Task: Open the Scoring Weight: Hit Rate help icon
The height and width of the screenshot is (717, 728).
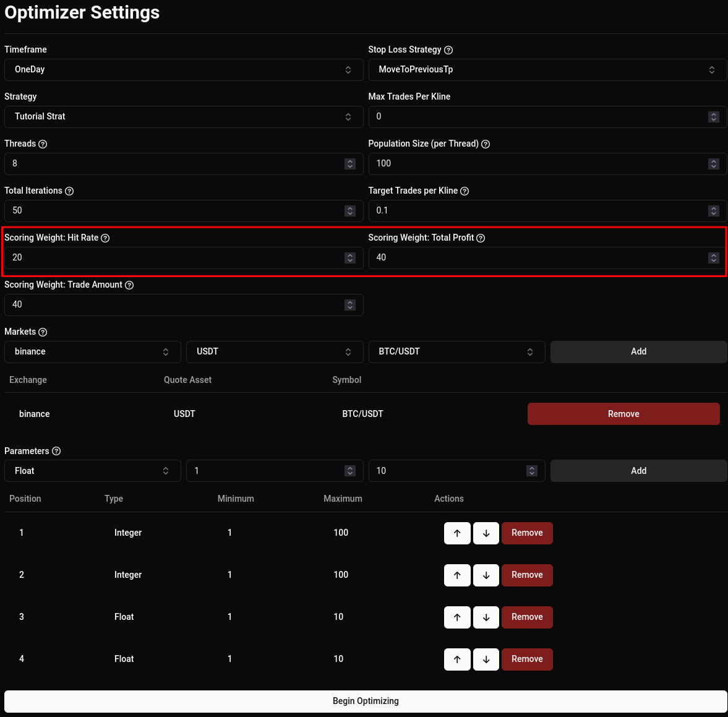Action: pos(105,238)
